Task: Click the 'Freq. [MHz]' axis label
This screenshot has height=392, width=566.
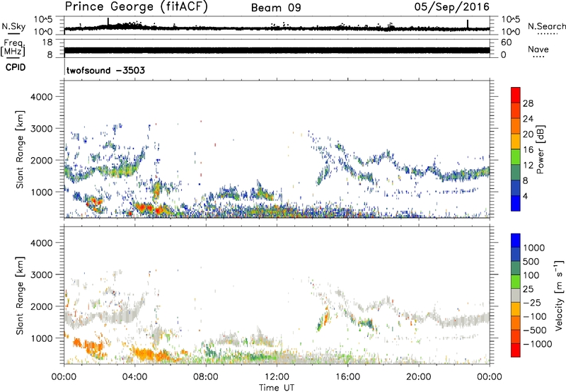Action: click(13, 48)
